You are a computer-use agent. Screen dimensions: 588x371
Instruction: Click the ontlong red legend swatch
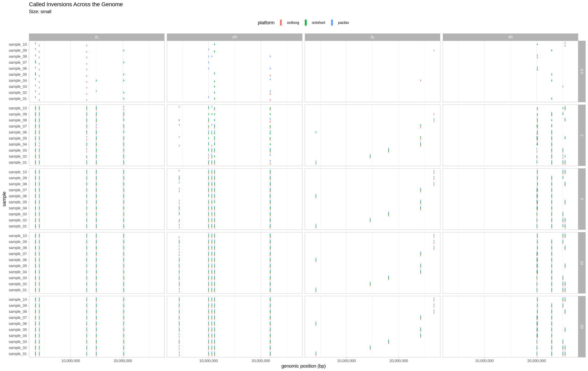tap(281, 23)
